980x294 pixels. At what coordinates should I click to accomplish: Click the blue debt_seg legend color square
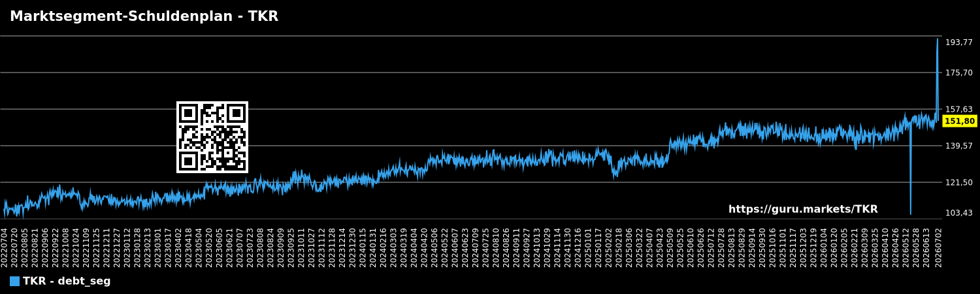14,282
